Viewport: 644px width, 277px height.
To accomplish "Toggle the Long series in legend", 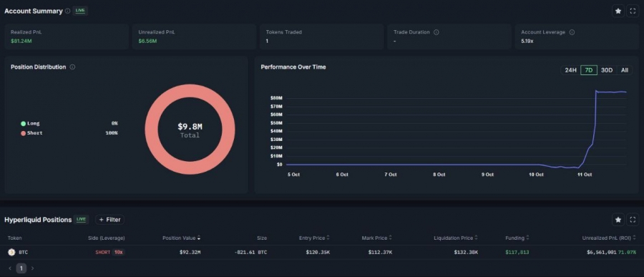I will point(30,123).
